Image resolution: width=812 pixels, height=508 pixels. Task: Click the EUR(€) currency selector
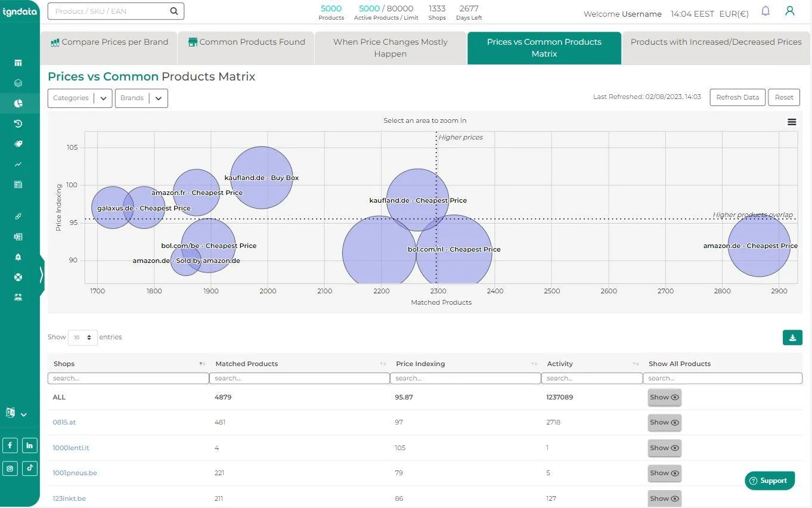click(x=734, y=14)
